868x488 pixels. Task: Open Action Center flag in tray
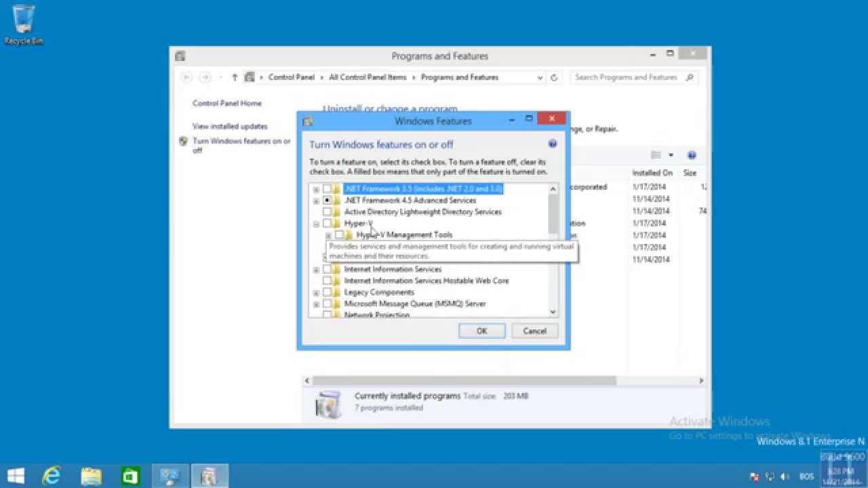tap(754, 476)
